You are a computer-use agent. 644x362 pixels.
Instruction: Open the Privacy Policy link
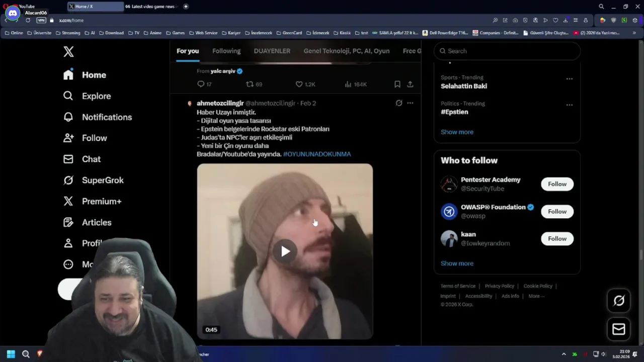coord(499,286)
